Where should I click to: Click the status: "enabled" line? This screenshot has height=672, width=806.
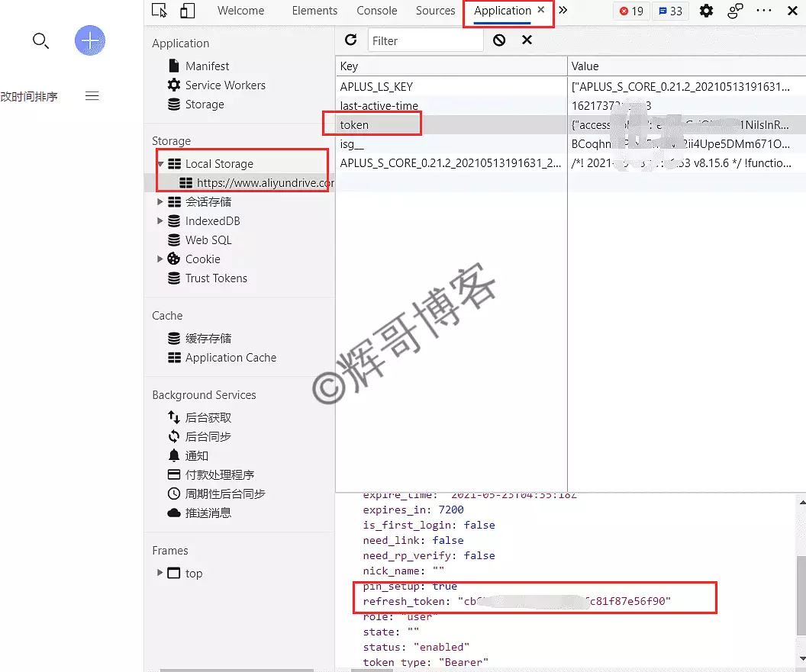(x=416, y=648)
